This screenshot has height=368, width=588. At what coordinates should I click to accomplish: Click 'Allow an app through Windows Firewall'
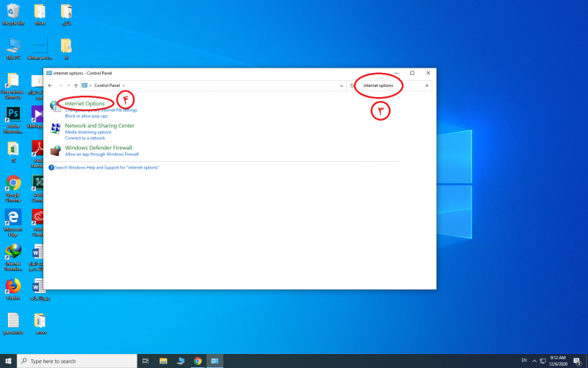(101, 155)
